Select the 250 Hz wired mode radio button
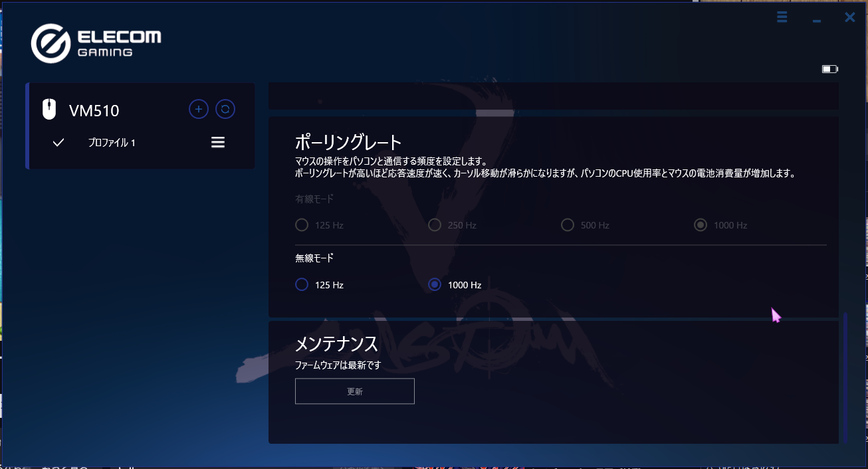The image size is (868, 469). (435, 225)
